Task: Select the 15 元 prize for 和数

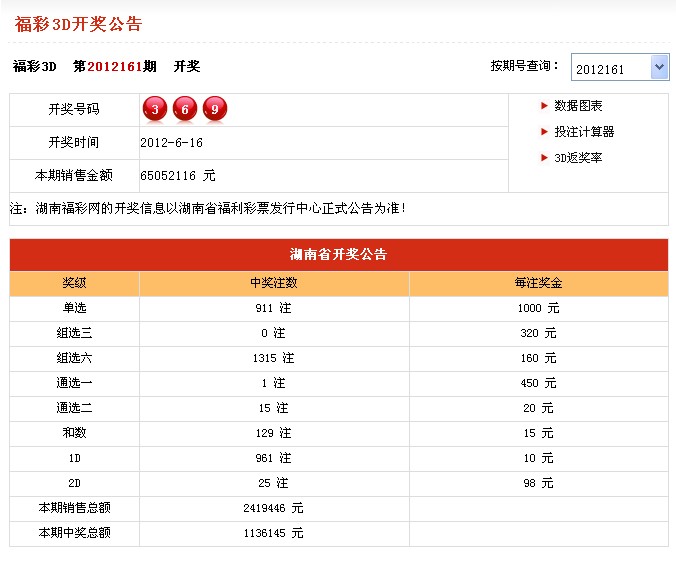Action: [538, 433]
